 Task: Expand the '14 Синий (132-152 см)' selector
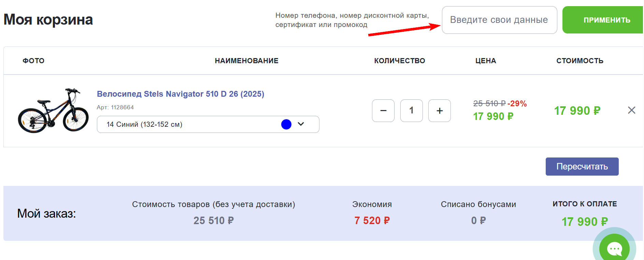pyautogui.click(x=208, y=124)
